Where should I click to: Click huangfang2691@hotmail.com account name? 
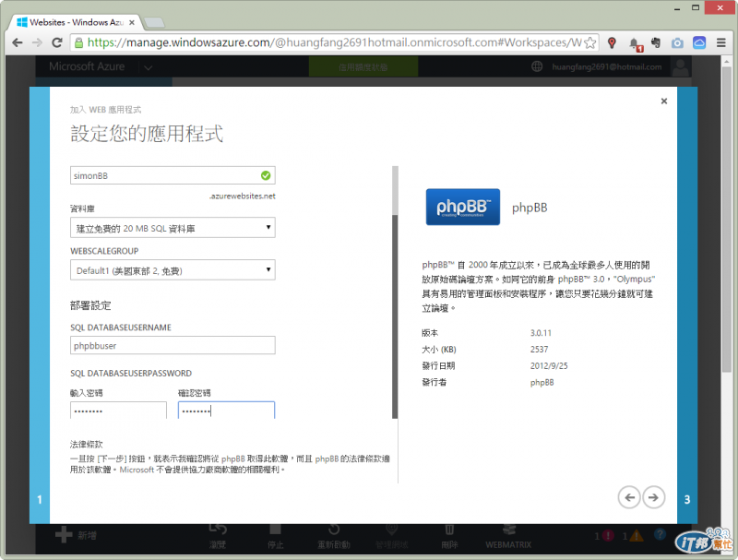pos(607,66)
